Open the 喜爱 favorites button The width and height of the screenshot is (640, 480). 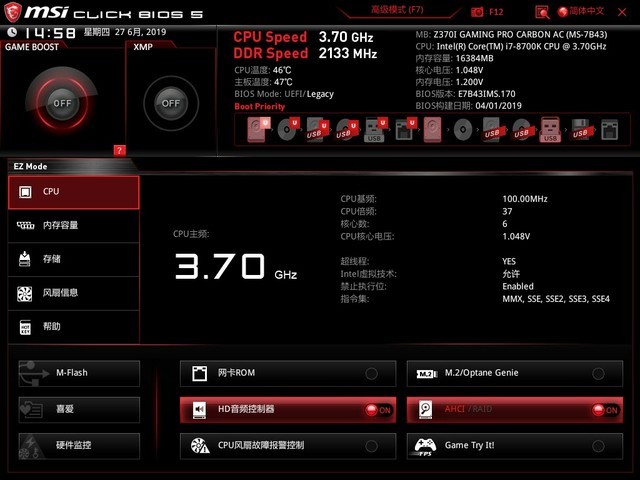click(x=79, y=409)
